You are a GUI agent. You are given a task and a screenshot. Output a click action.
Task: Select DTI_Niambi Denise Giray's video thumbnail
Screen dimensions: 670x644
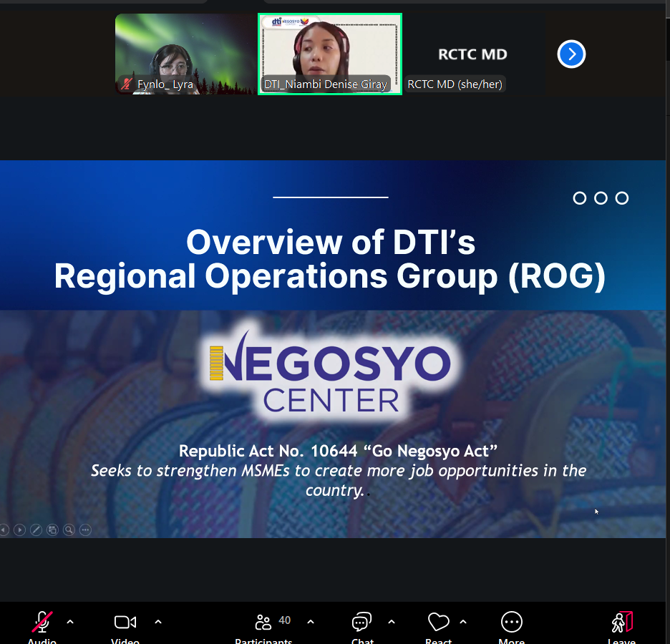click(x=329, y=54)
